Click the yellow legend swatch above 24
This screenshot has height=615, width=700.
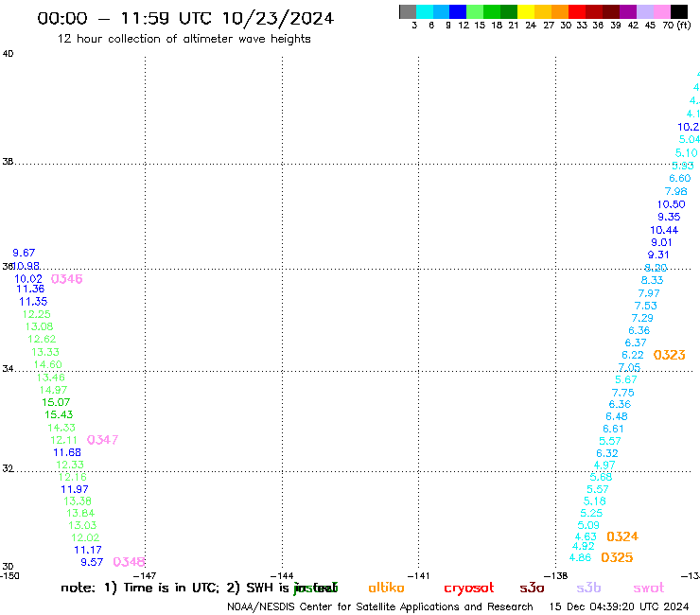pos(526,11)
